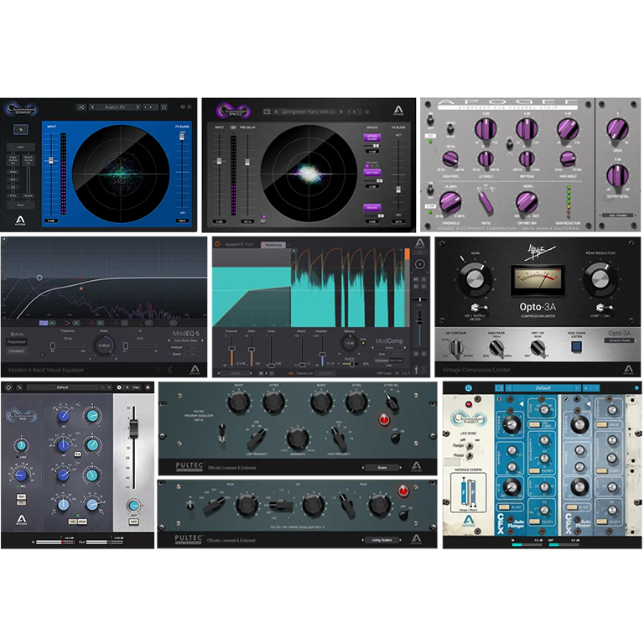Click the blue power icon above CFX panel

pos(467,388)
